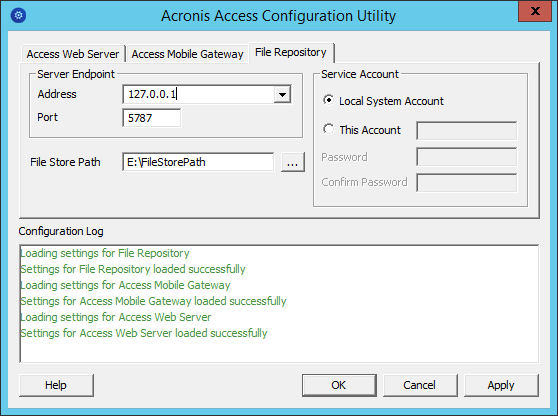Click the Help button
Viewport: 558px width, 416px height.
(56, 385)
